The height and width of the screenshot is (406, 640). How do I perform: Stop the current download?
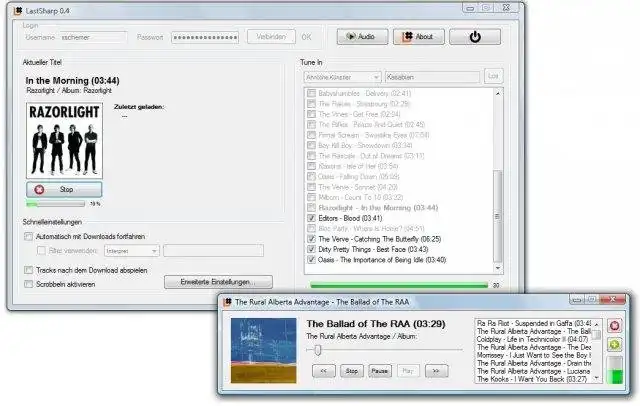click(x=64, y=189)
